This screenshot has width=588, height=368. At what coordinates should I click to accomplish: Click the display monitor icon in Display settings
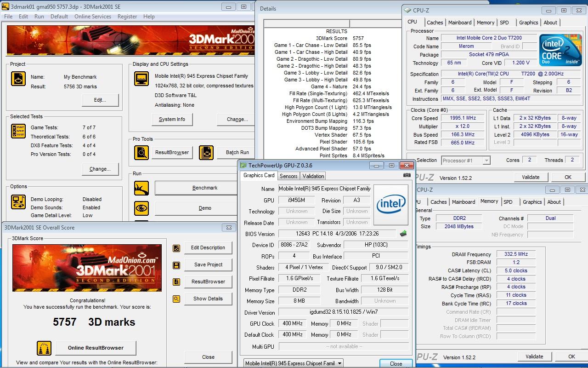(141, 79)
